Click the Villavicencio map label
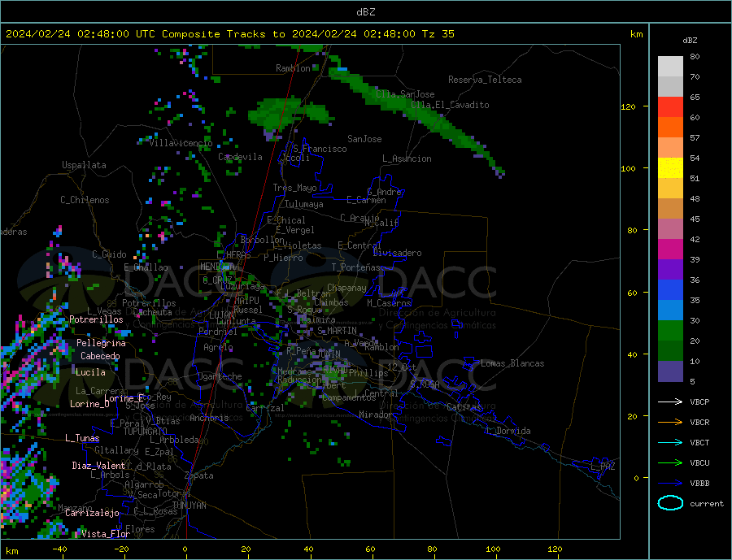732x560 pixels. pyautogui.click(x=181, y=143)
